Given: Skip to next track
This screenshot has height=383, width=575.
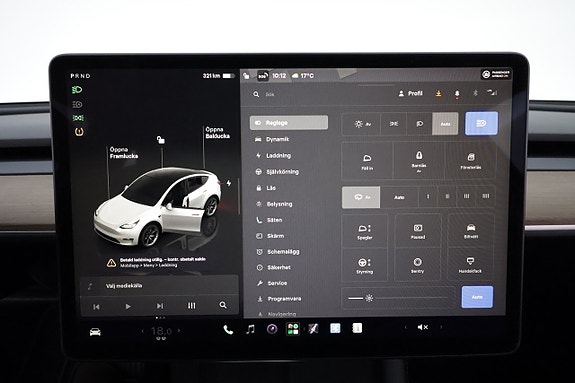Looking at the screenshot, I should (x=160, y=306).
